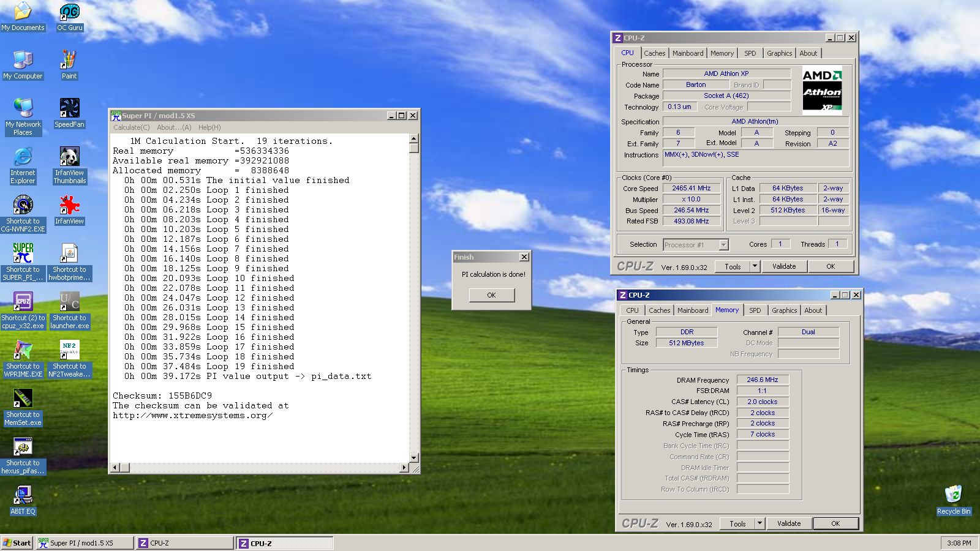Expand Tools dropdown arrow in bottom CPU-Z
The width and height of the screenshot is (980, 551).
coord(760,523)
